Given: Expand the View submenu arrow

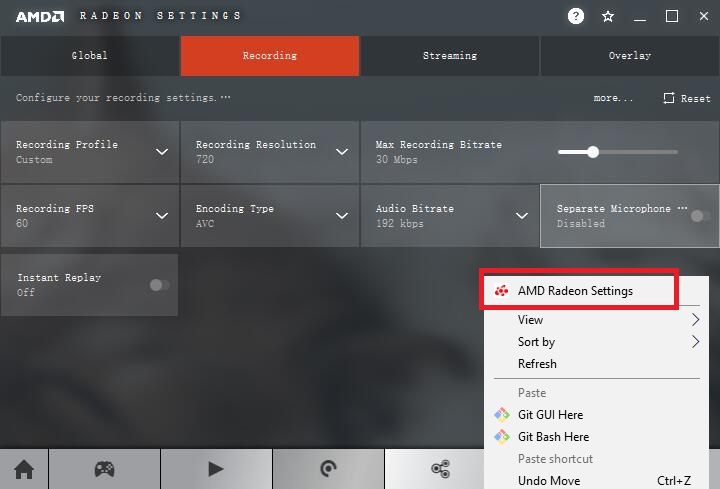Looking at the screenshot, I should click(x=696, y=320).
